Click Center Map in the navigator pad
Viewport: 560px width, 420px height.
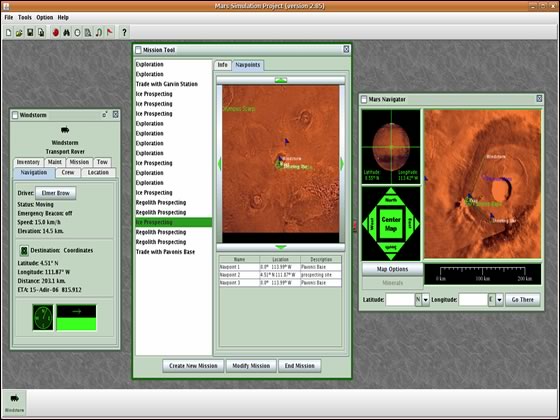(x=391, y=224)
